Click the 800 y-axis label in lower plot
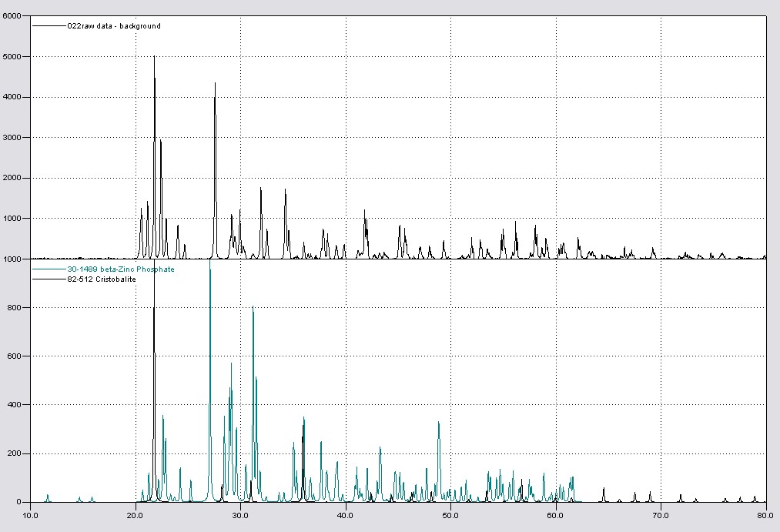The width and height of the screenshot is (780, 532). 15,308
